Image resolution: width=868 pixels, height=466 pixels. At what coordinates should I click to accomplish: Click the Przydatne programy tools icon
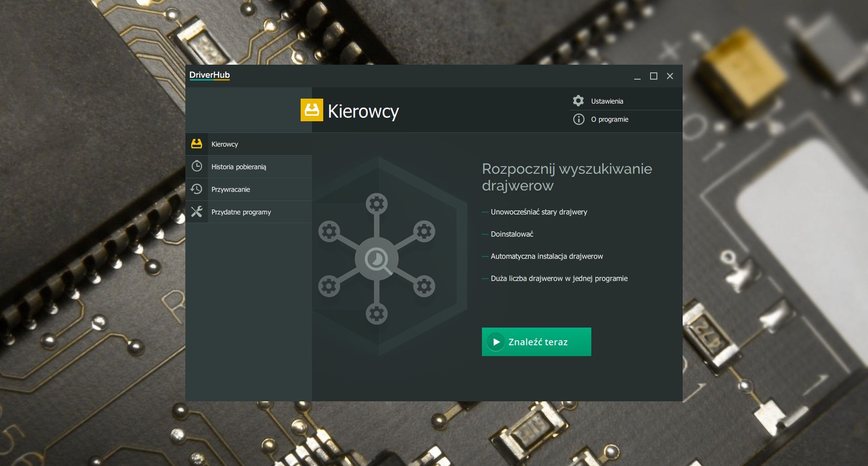197,212
